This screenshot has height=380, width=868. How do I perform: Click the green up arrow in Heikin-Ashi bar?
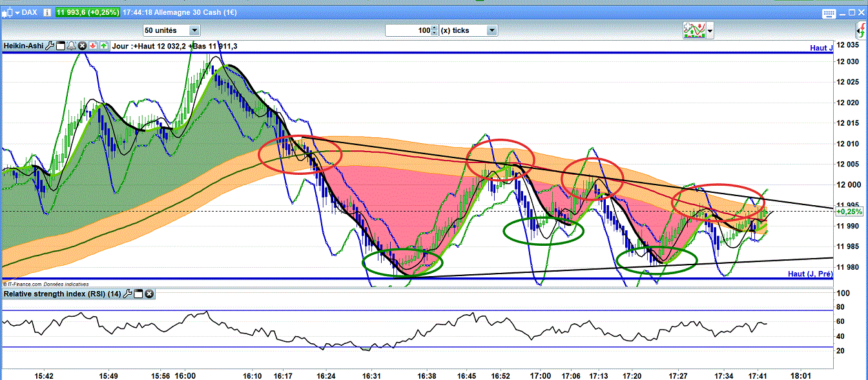(x=103, y=46)
